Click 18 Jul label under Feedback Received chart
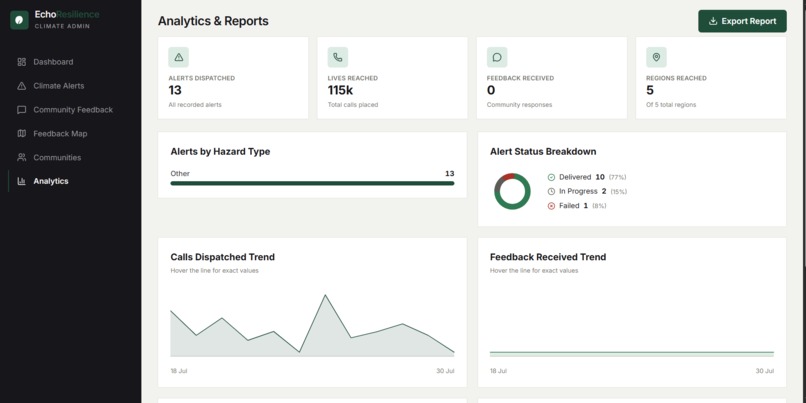806x403 pixels. (x=498, y=371)
